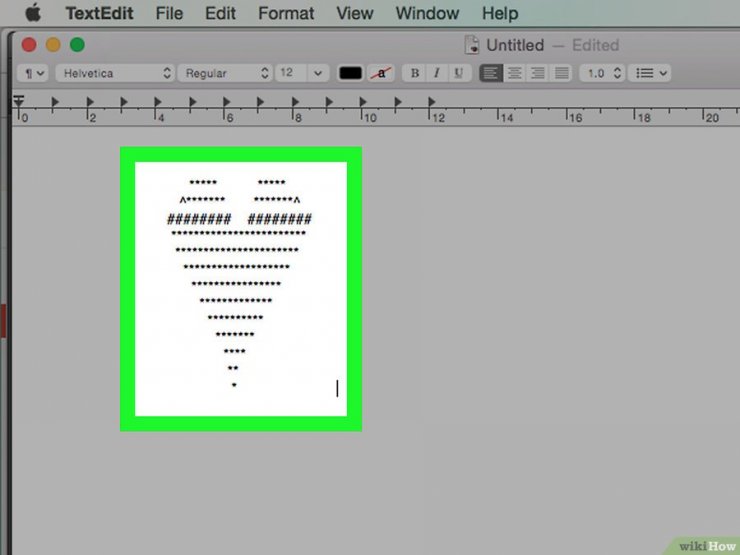The height and width of the screenshot is (555, 740).
Task: Open the Help menu
Action: 500,13
